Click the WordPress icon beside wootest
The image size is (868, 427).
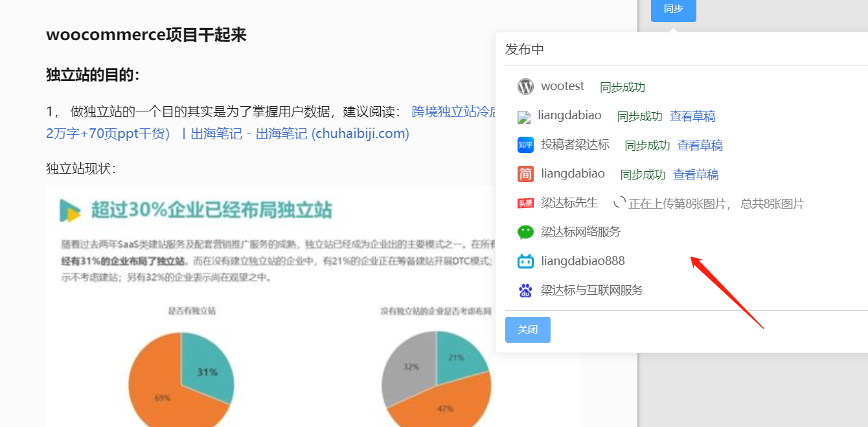[525, 86]
